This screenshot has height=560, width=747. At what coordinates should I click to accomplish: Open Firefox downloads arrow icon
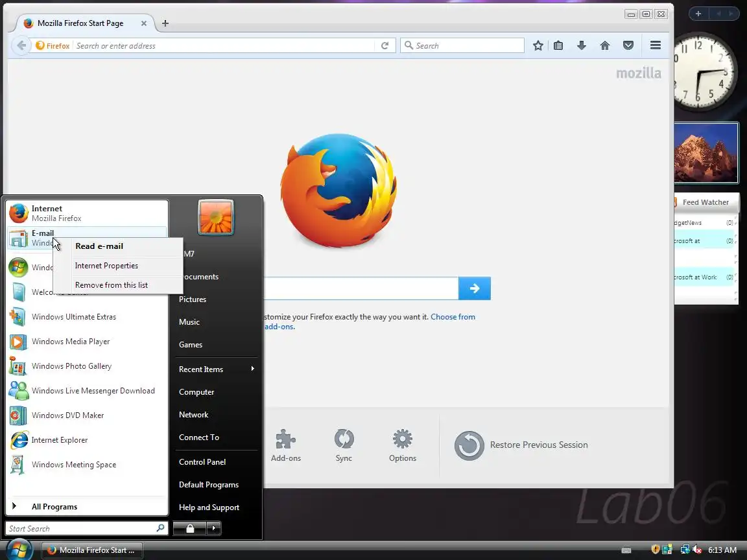point(581,46)
